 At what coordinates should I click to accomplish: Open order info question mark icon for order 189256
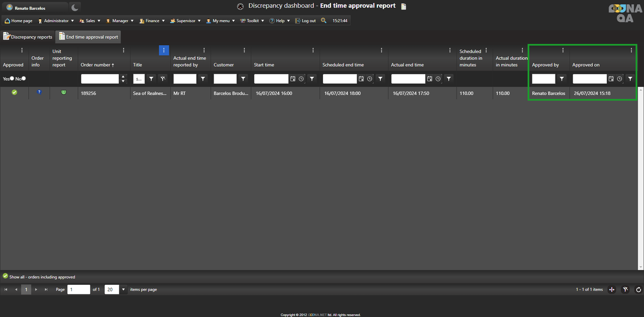tap(39, 93)
